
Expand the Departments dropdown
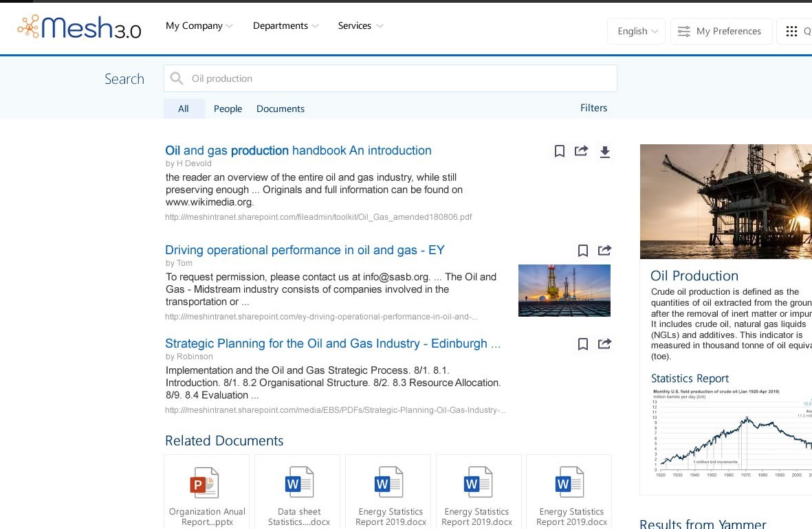[285, 26]
